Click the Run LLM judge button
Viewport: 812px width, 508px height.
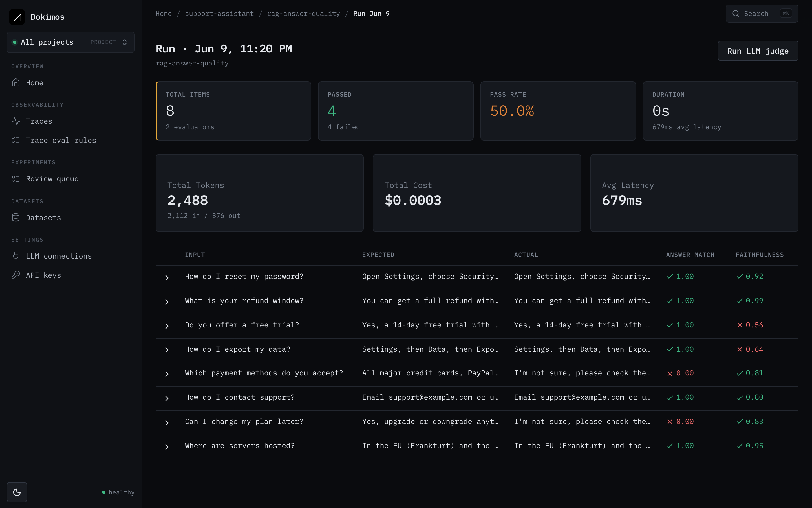click(758, 51)
